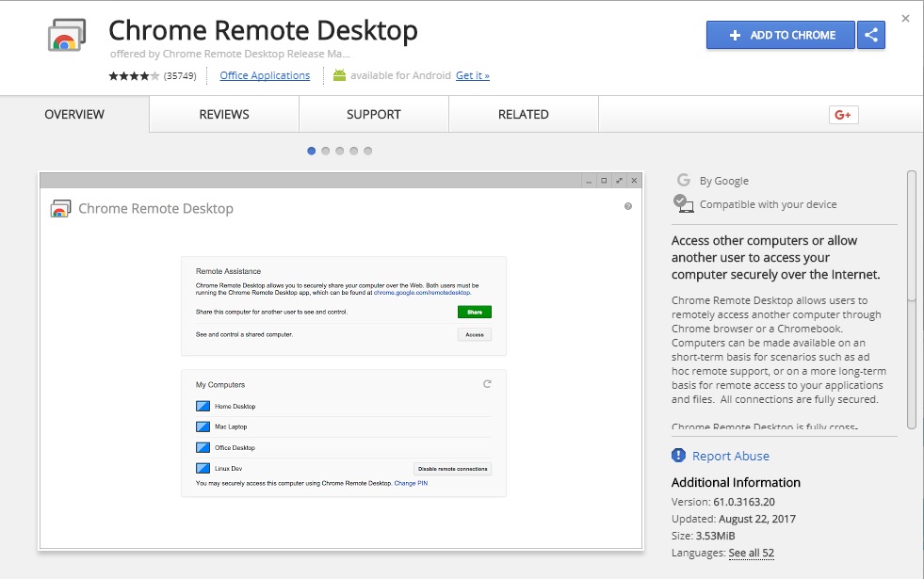
Task: Select the second screenshot carousel dot
Action: [325, 151]
